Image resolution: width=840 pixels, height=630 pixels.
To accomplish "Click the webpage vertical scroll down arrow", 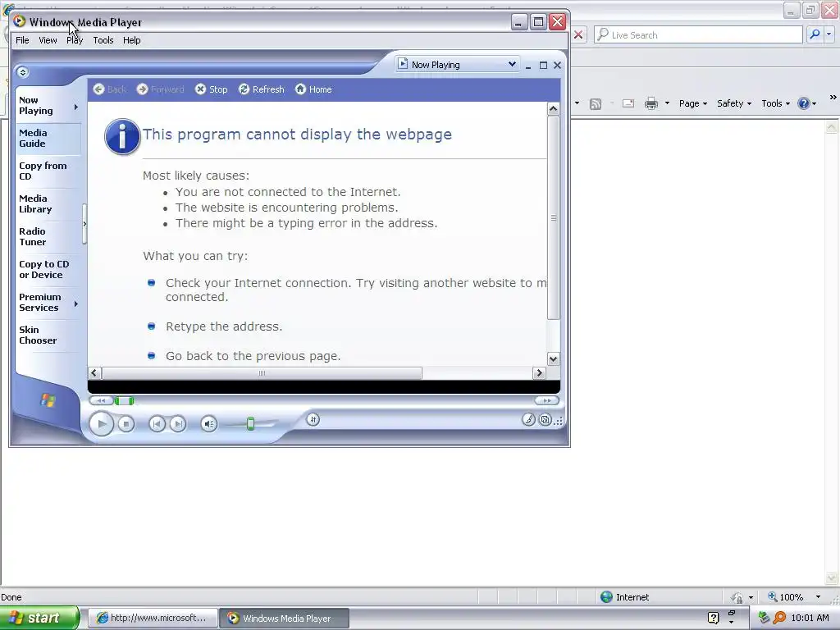I will tap(554, 359).
